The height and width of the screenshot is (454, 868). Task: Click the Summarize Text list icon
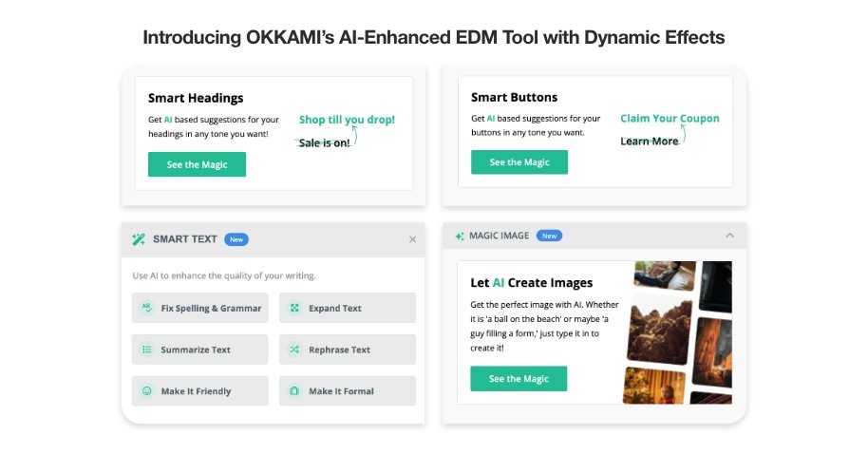(146, 350)
